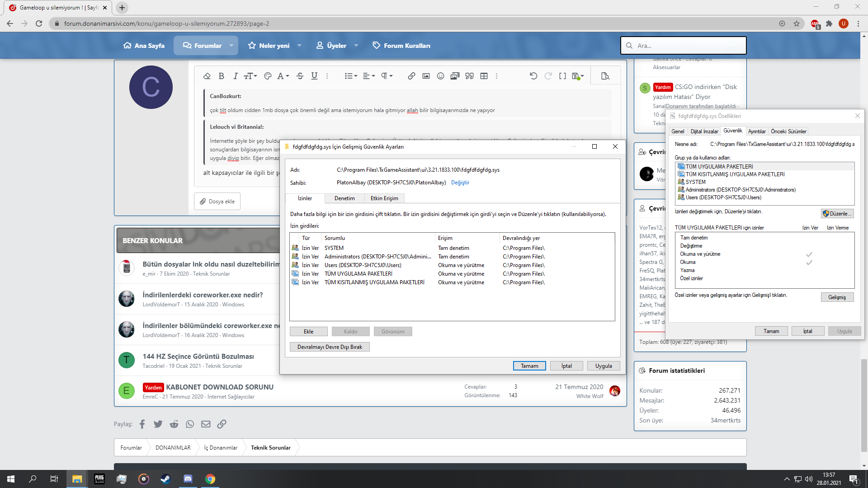Open the smilies emoji picker
The height and width of the screenshot is (488, 868).
click(x=440, y=76)
